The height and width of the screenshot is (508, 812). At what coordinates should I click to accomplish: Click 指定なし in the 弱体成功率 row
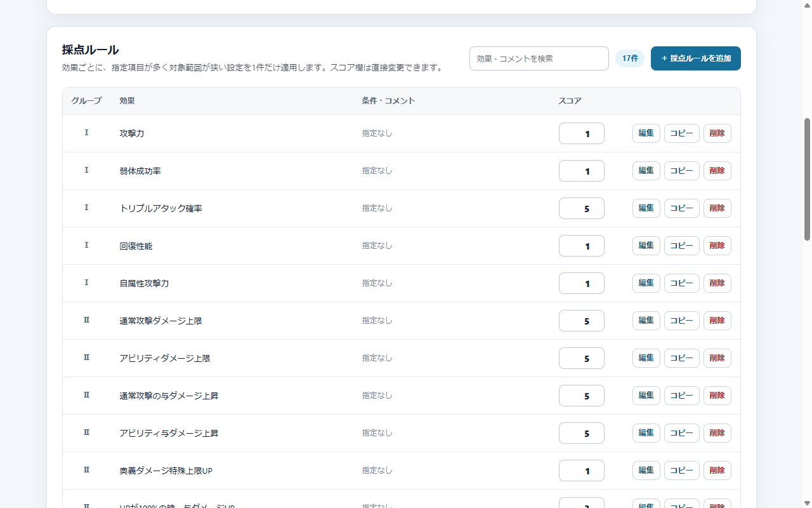tap(377, 171)
